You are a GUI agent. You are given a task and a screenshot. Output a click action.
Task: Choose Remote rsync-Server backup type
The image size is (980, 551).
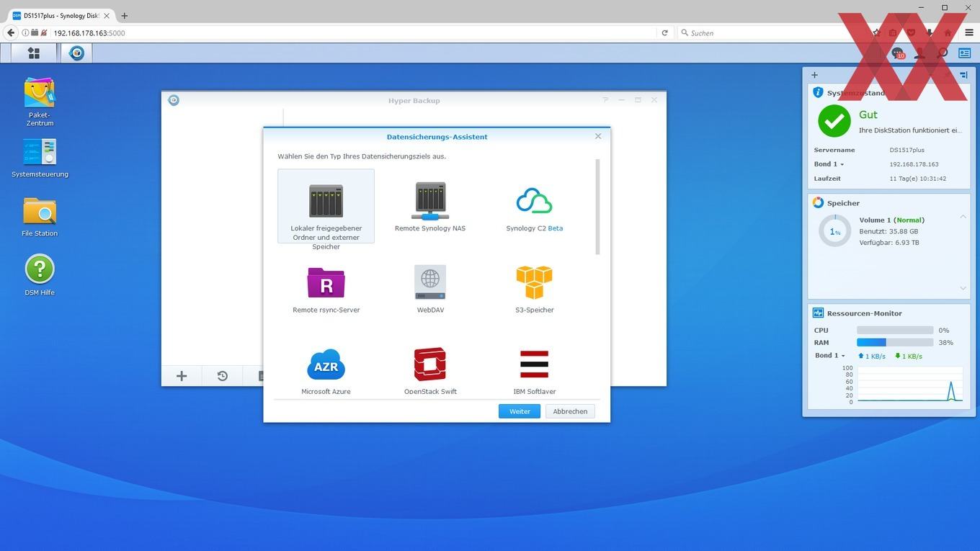(326, 289)
